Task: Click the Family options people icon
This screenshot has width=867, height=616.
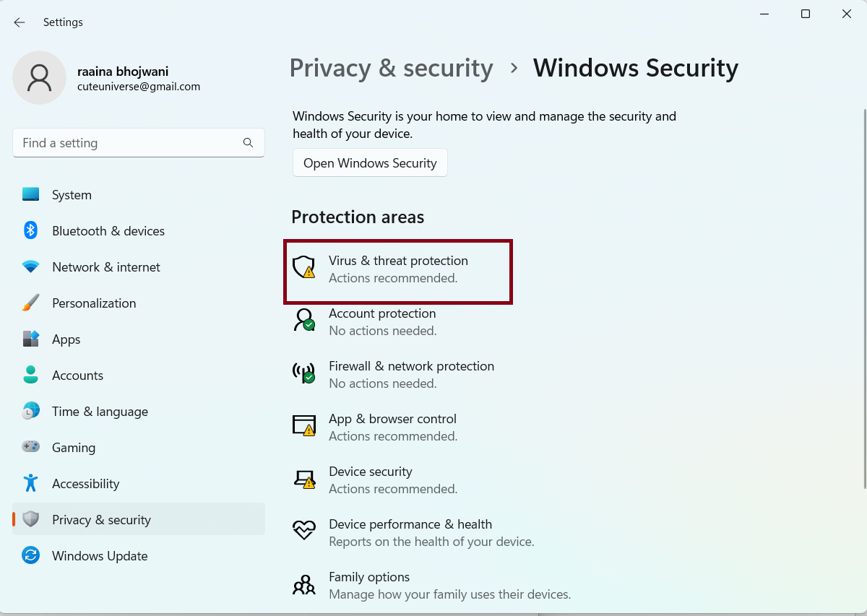Action: [303, 584]
